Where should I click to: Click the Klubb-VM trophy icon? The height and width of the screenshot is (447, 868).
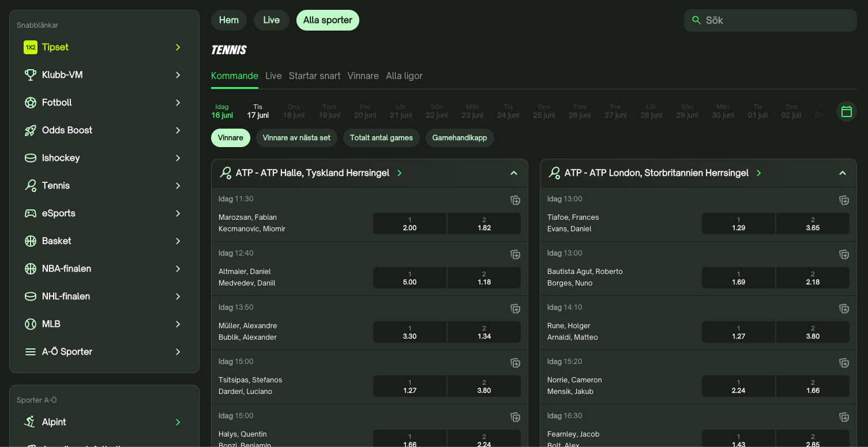coord(31,75)
